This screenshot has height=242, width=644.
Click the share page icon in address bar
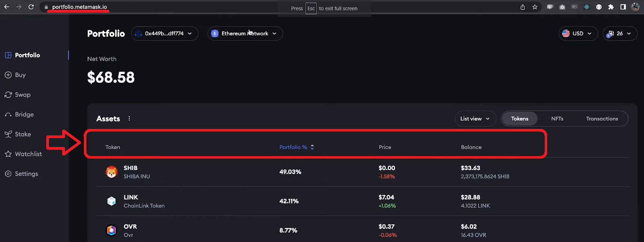(522, 7)
